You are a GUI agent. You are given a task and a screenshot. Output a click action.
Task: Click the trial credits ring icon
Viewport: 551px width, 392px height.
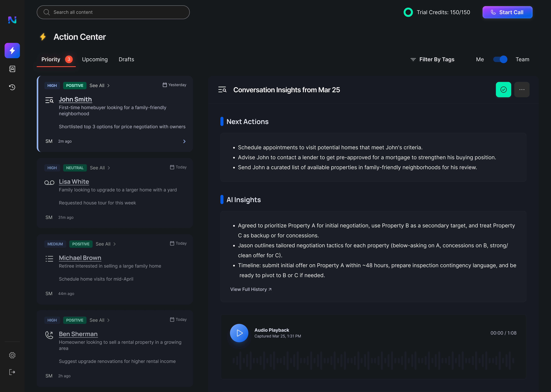[x=408, y=12]
